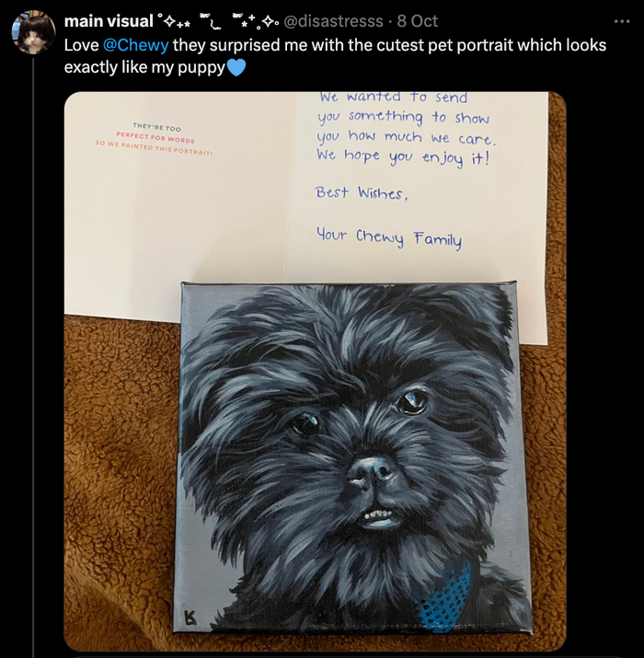
Task: Click the brown fuzzy blanket area of photo
Action: click(120, 482)
